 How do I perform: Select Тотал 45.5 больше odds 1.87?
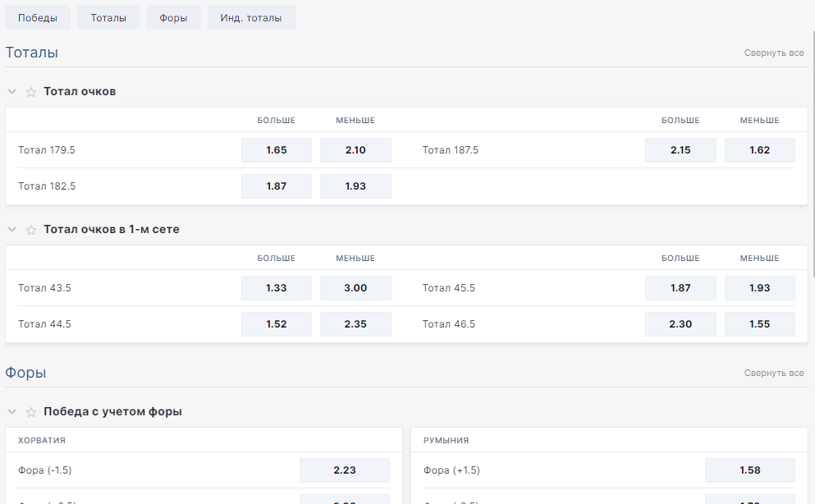point(680,288)
